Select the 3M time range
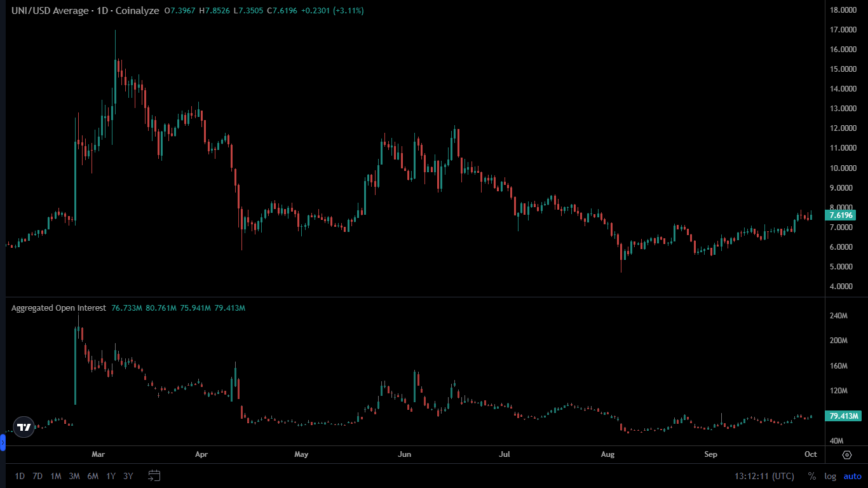The image size is (868, 488). click(74, 476)
